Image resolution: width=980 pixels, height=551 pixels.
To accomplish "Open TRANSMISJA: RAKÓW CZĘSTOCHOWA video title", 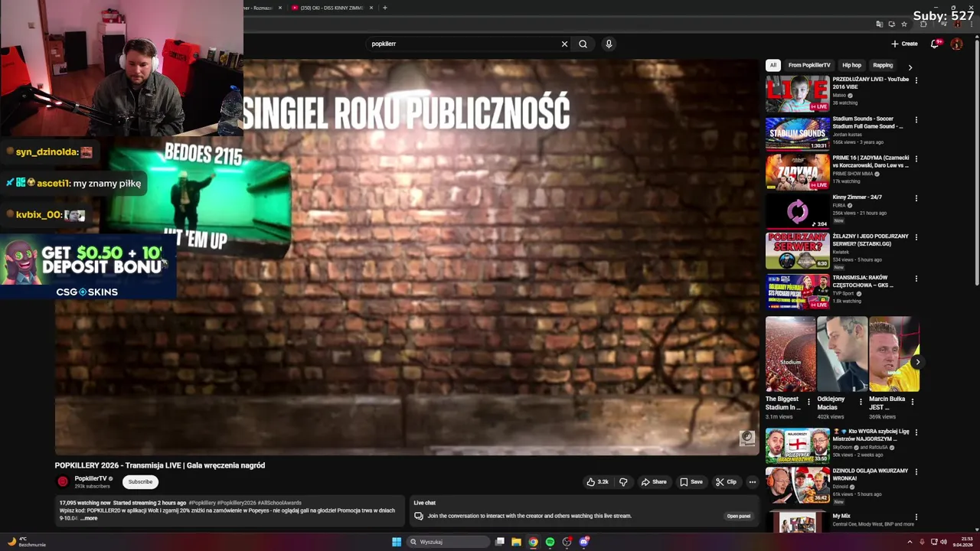I will (863, 282).
